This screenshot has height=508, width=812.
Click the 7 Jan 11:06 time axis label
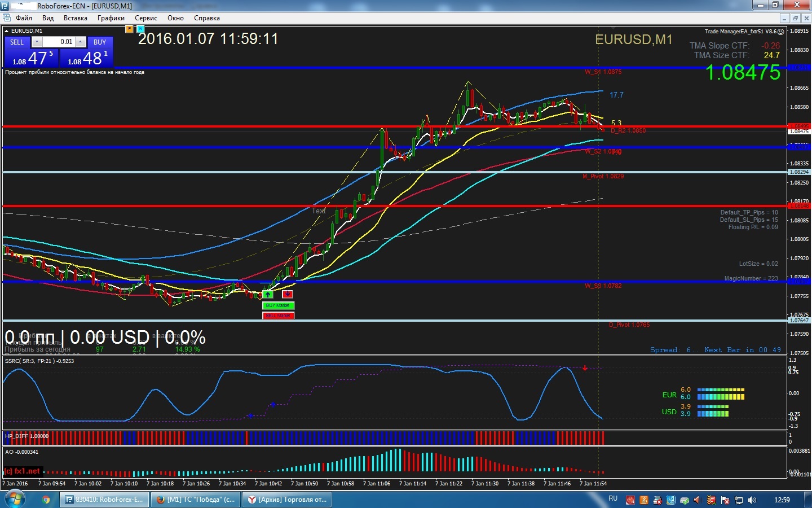click(377, 484)
